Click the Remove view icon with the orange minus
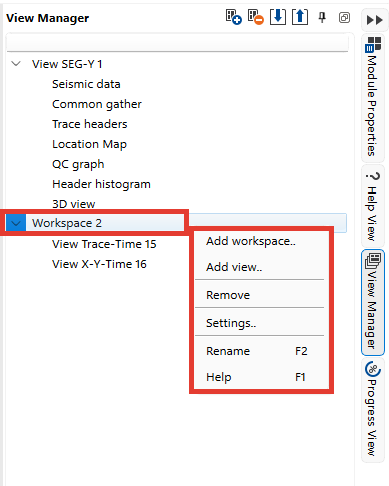This screenshot has height=486, width=389. coord(256,17)
